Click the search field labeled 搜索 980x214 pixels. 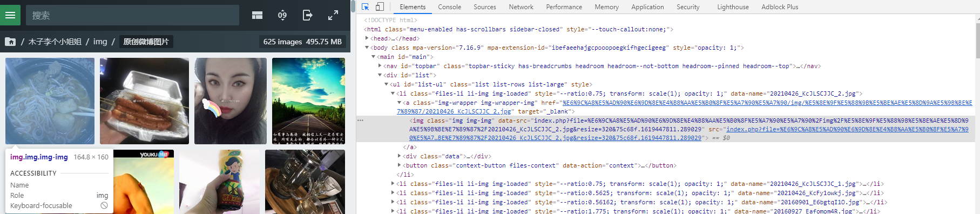click(132, 15)
